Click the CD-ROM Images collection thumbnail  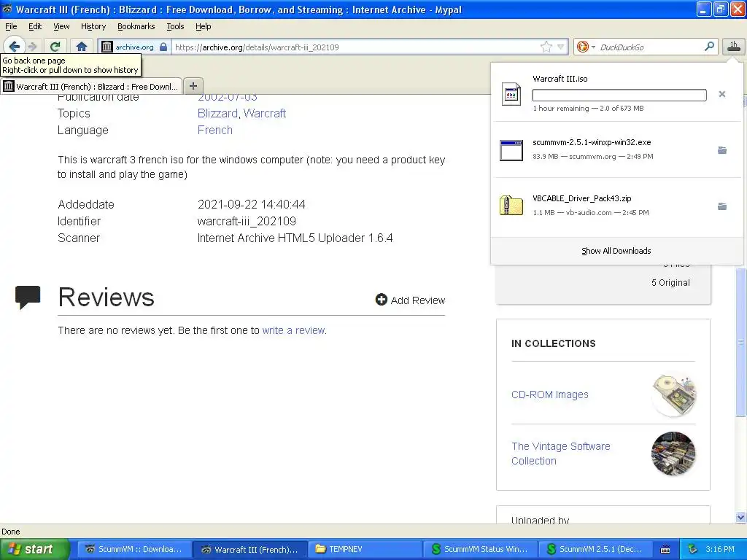coord(673,394)
